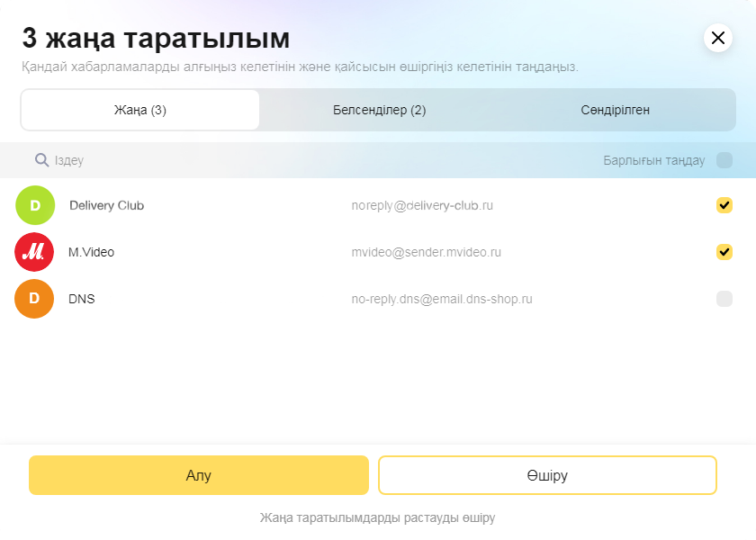This screenshot has width=756, height=540.
Task: Uncheck the Delivery Club checkbox
Action: [724, 205]
